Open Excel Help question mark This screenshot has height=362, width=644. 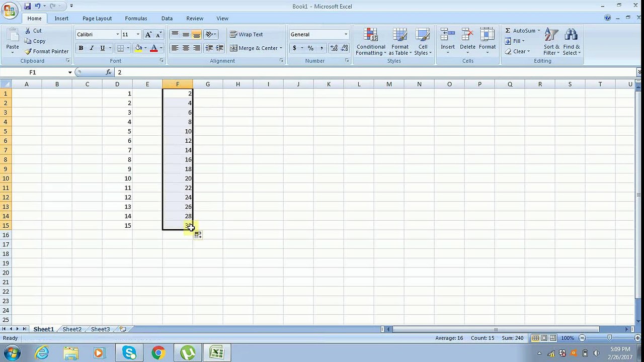click(x=608, y=18)
